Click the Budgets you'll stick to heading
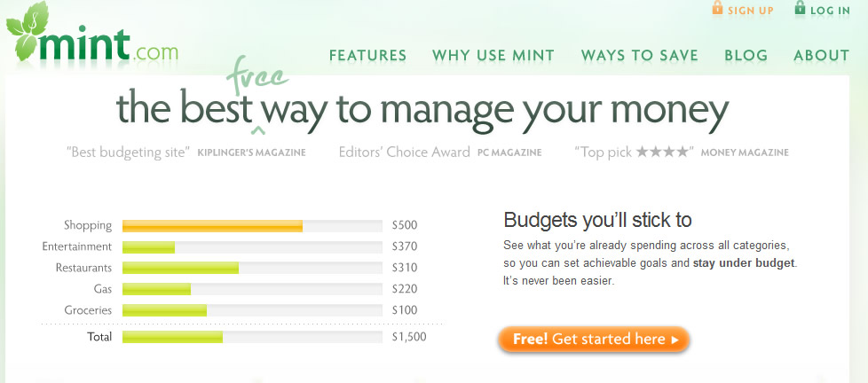This screenshot has width=868, height=383. click(597, 220)
